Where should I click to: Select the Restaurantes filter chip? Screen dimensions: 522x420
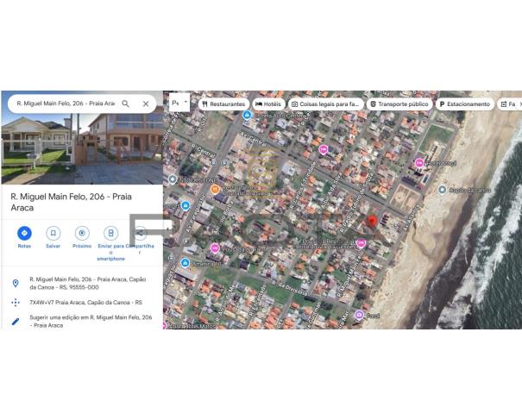click(x=223, y=104)
